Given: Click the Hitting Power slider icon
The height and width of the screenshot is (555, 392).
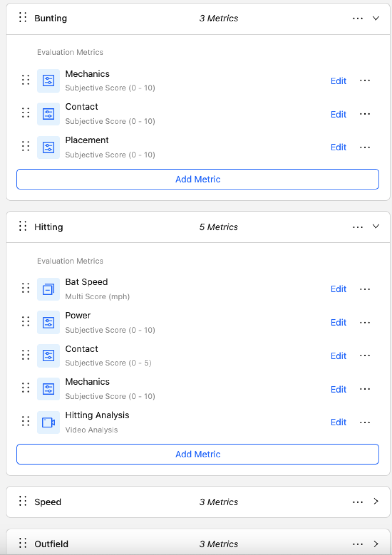Looking at the screenshot, I should (x=48, y=323).
